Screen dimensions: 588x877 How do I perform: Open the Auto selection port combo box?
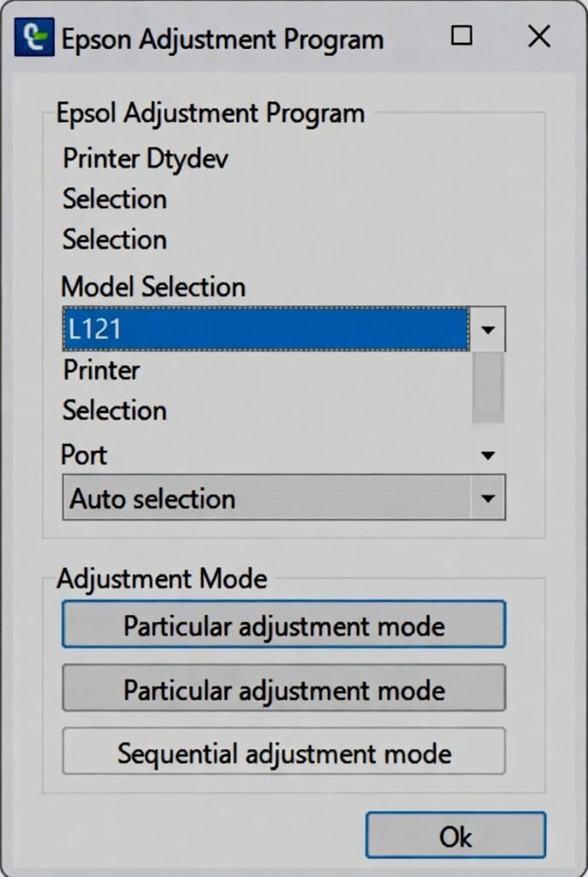[x=284, y=498]
